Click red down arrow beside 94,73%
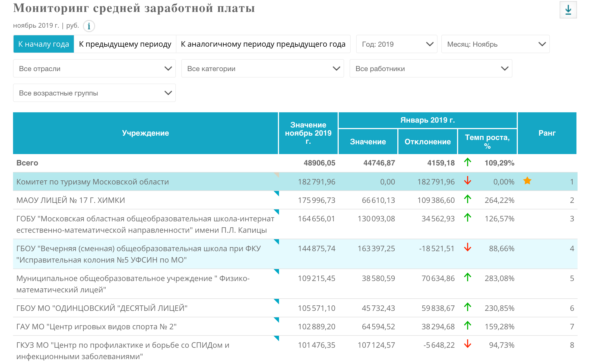Image resolution: width=596 pixels, height=364 pixels. (467, 344)
